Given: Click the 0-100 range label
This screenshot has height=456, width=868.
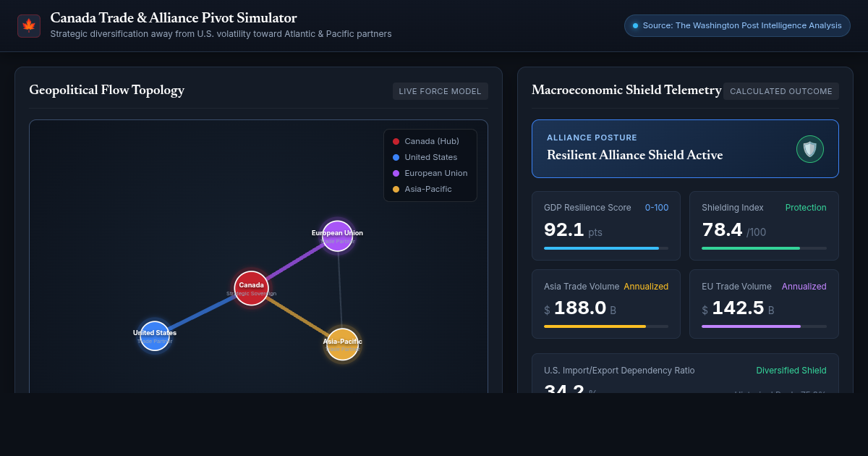Looking at the screenshot, I should point(657,208).
